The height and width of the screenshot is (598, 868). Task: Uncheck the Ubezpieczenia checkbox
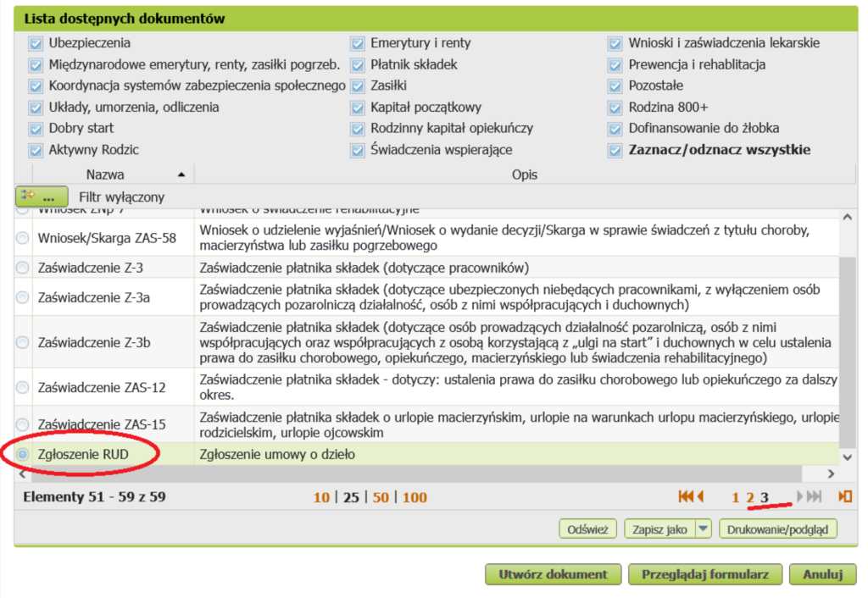(x=36, y=43)
